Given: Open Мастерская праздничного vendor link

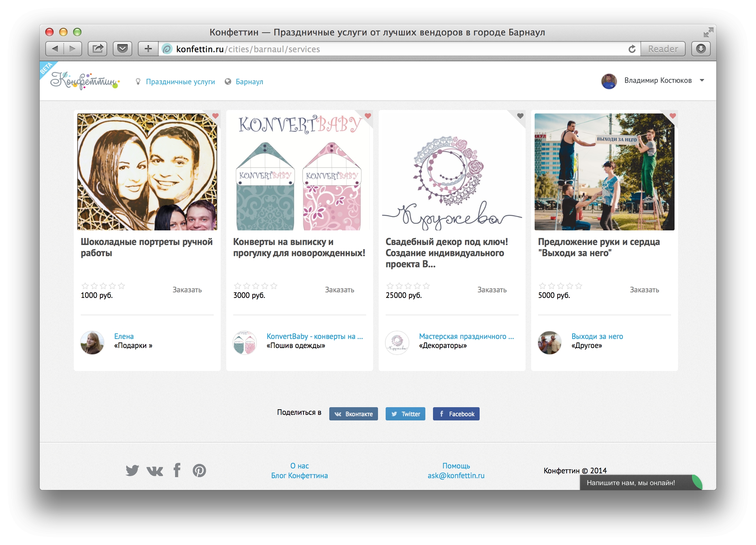Looking at the screenshot, I should coord(466,337).
